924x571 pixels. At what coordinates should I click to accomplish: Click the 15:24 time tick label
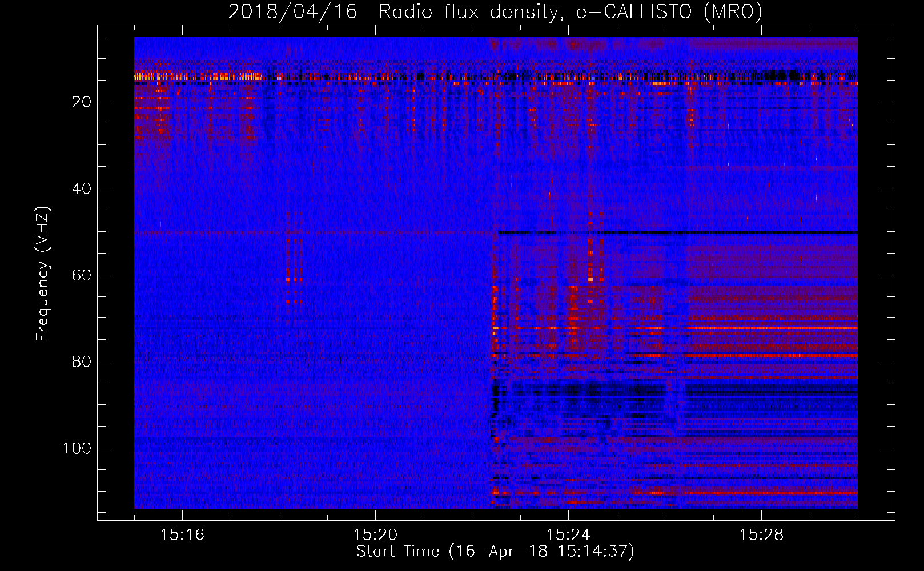coord(568,534)
